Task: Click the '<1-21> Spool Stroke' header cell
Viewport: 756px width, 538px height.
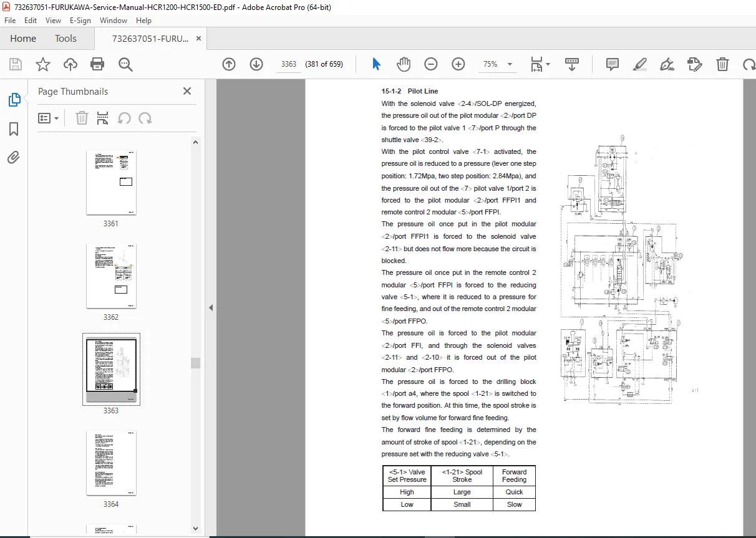Action: tap(462, 476)
